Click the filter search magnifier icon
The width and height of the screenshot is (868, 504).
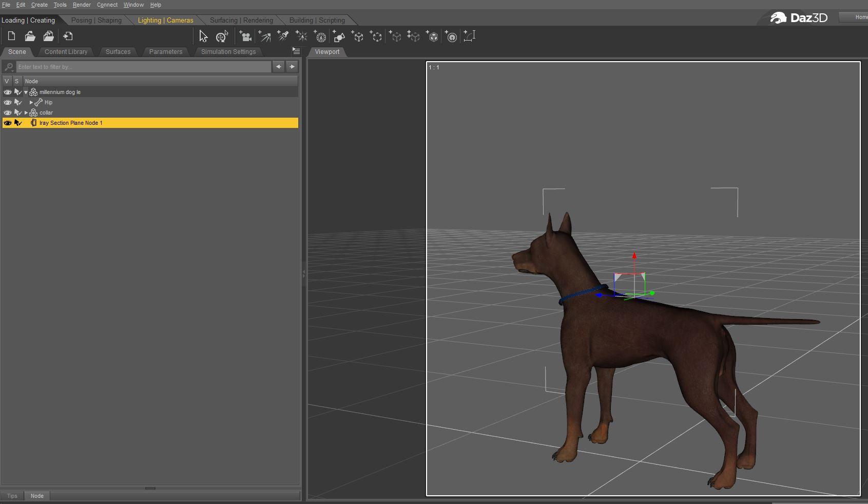click(x=9, y=67)
